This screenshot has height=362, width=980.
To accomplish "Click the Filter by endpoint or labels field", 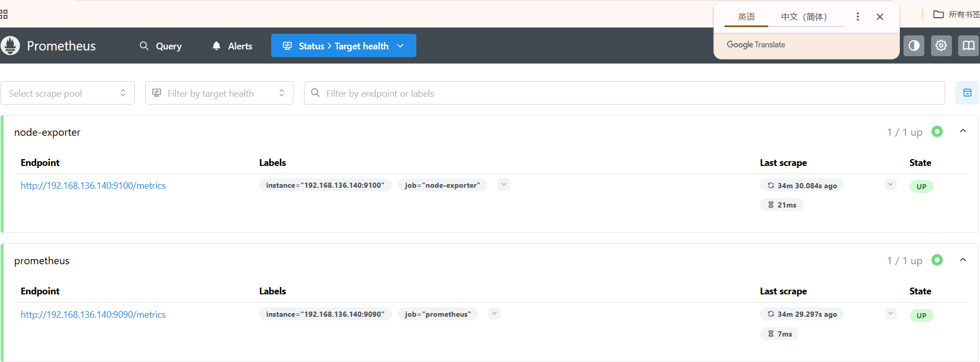I will click(625, 93).
